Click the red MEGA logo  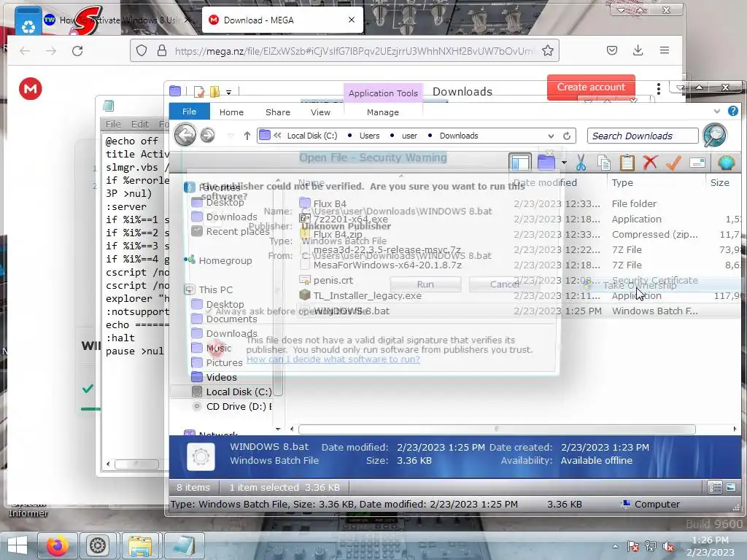click(31, 88)
